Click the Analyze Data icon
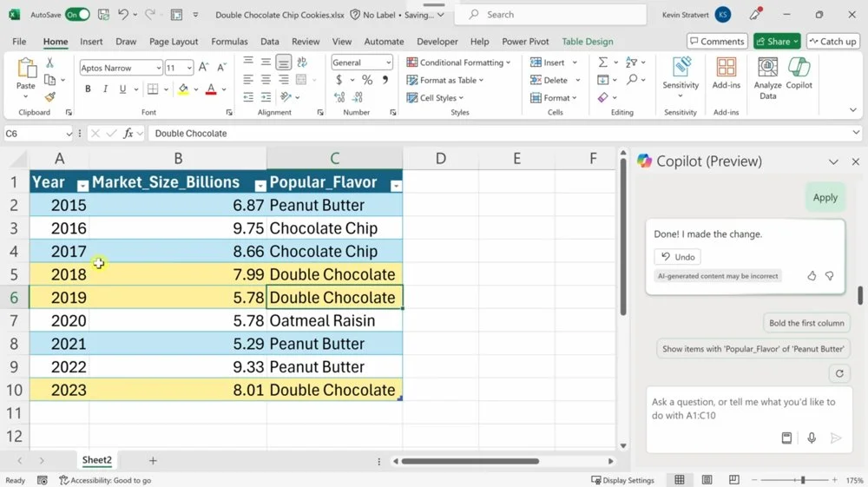This screenshot has height=487, width=868. (x=767, y=69)
